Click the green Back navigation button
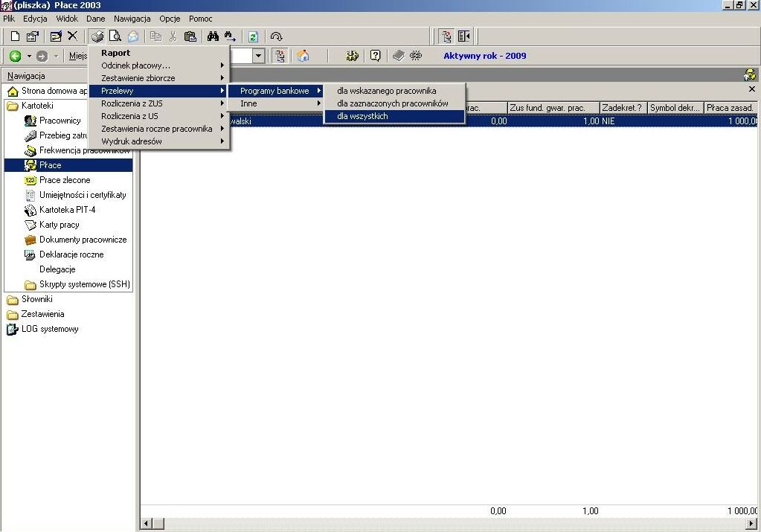Viewport: 761px width, 532px height. coord(16,56)
